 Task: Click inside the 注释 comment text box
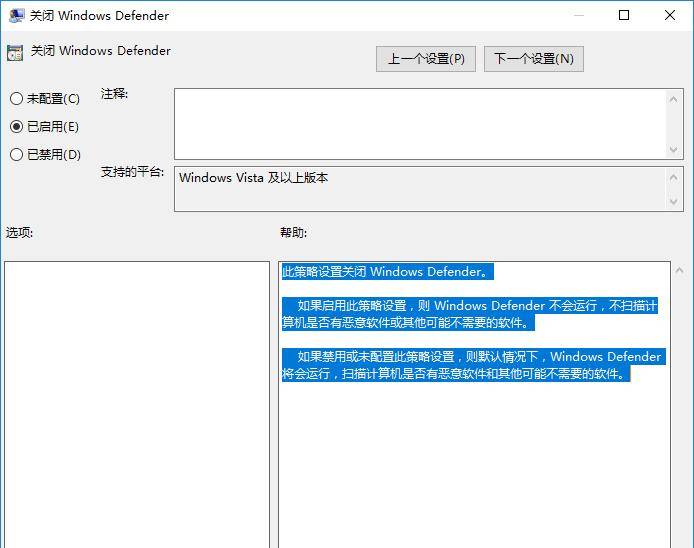(420, 124)
